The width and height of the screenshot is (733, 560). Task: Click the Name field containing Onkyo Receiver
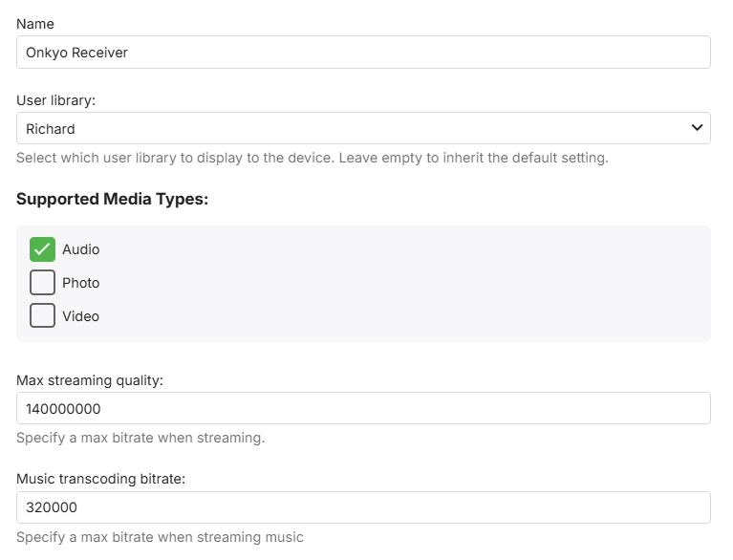363,53
